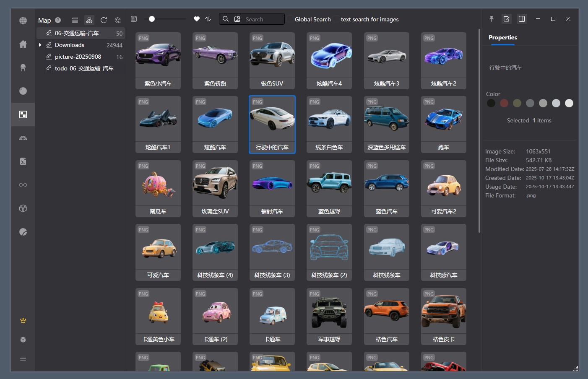
Task: Pick the dark red color swatch
Action: (504, 103)
